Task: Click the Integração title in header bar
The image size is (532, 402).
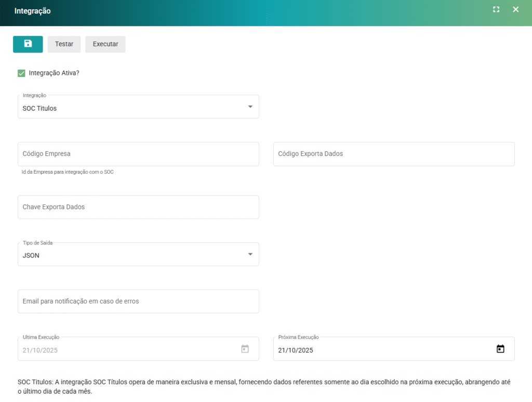Action: 32,11
